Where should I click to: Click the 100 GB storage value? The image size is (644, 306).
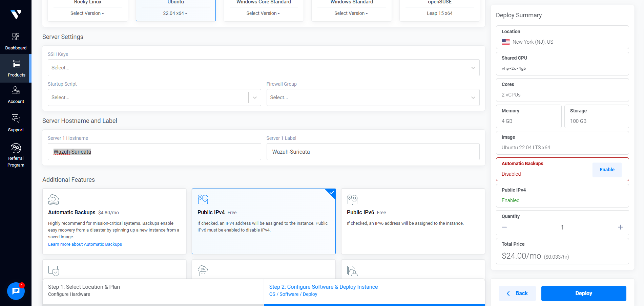tap(578, 121)
